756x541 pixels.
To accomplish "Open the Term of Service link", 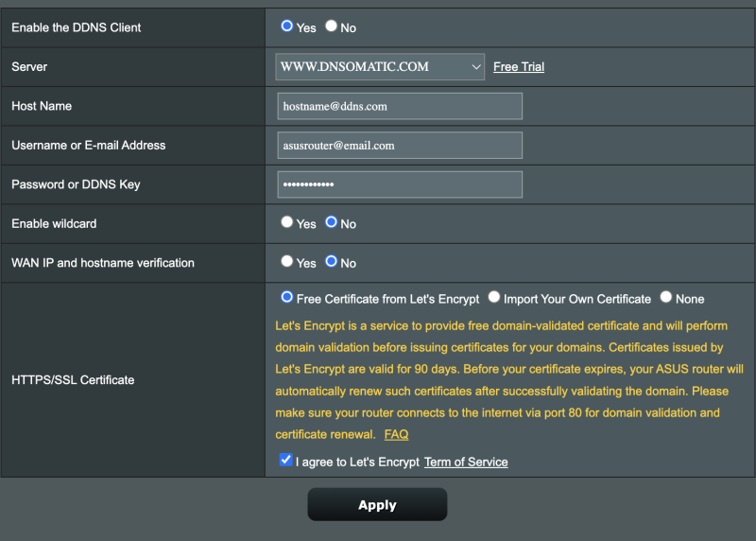I will coord(466,462).
